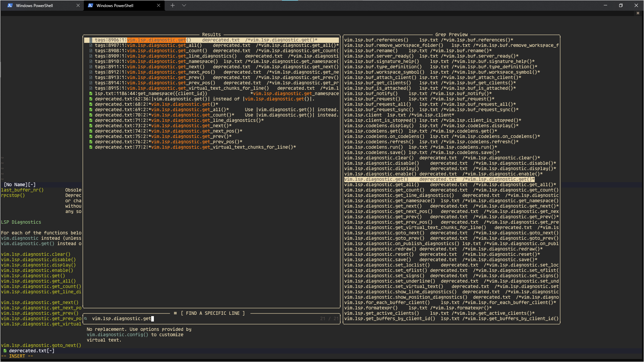Image resolution: width=644 pixels, height=362 pixels.
Task: Close the first Windows PowerShell tab
Action: click(x=78, y=5)
